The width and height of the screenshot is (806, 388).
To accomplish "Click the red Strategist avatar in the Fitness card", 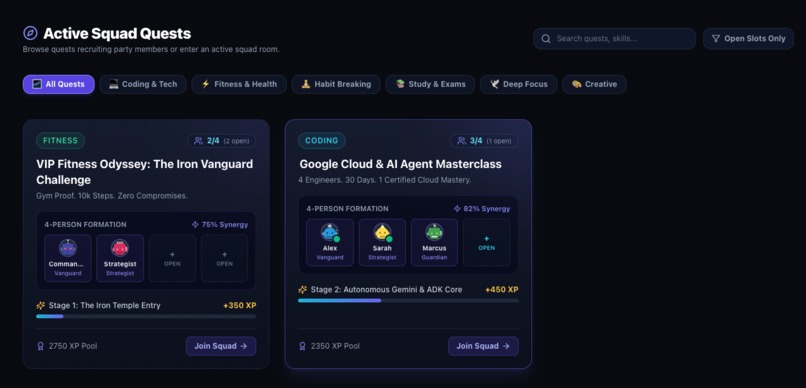I will click(120, 248).
